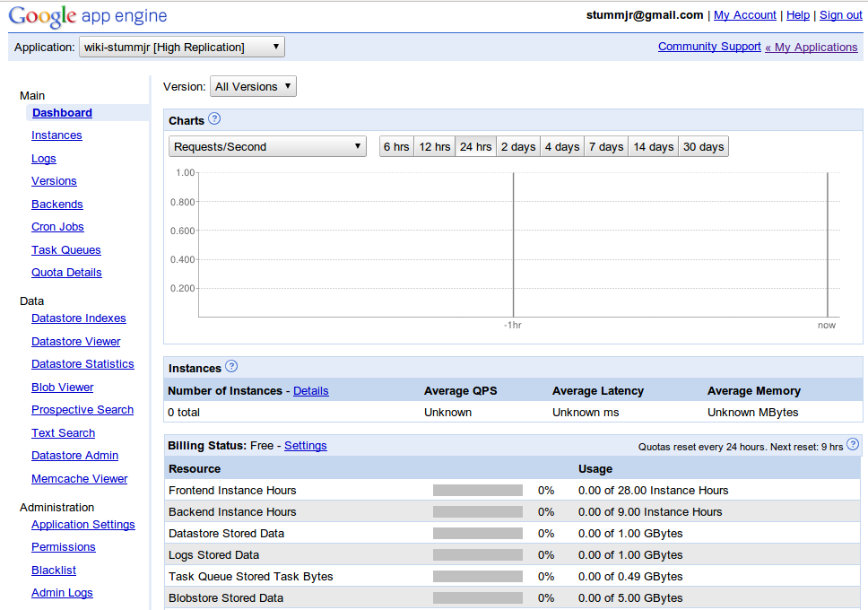Open billing Settings link
Viewport: 868px width, 610px height.
tap(305, 446)
